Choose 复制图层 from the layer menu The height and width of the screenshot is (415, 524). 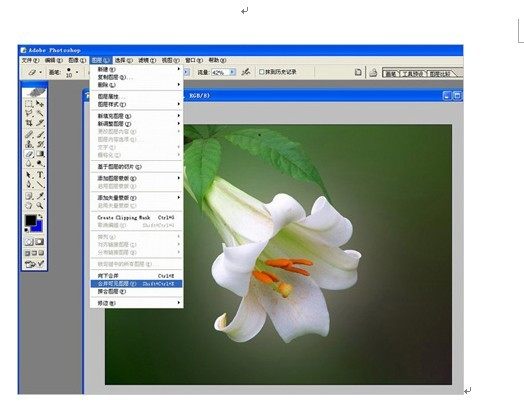click(137, 77)
